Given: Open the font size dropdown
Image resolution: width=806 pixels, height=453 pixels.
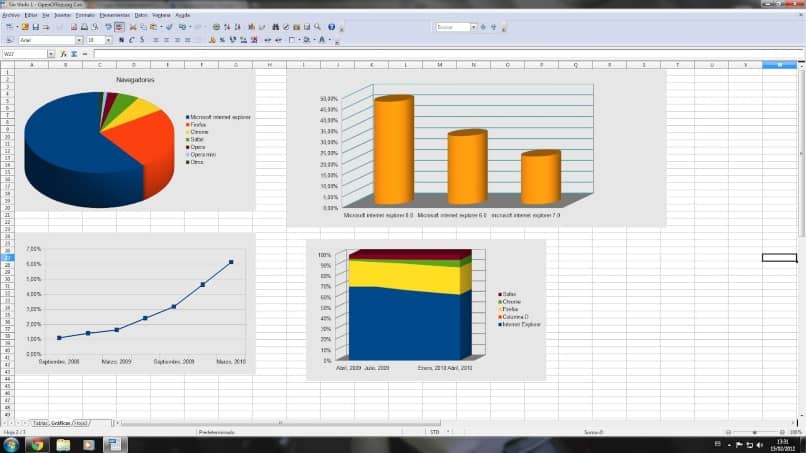Looking at the screenshot, I should pyautogui.click(x=108, y=40).
